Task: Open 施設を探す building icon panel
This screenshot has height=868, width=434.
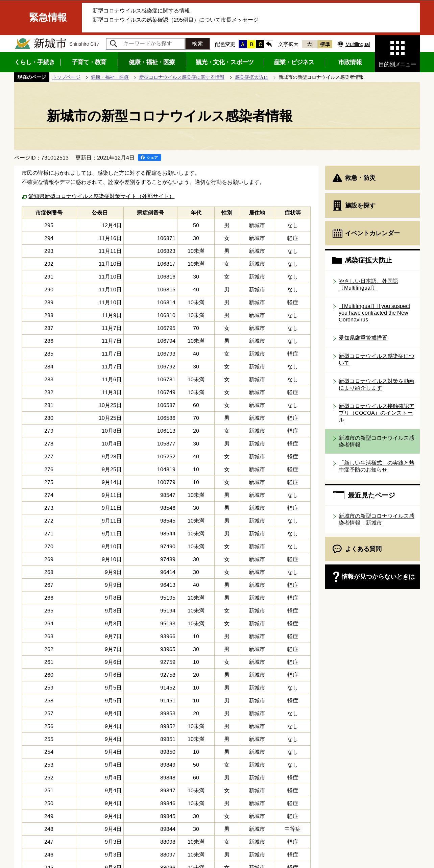Action: (x=372, y=206)
